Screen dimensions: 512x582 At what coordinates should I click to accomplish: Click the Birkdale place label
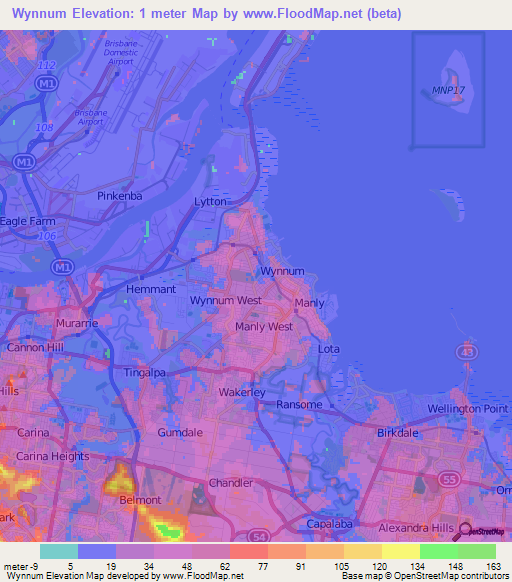pos(398,433)
